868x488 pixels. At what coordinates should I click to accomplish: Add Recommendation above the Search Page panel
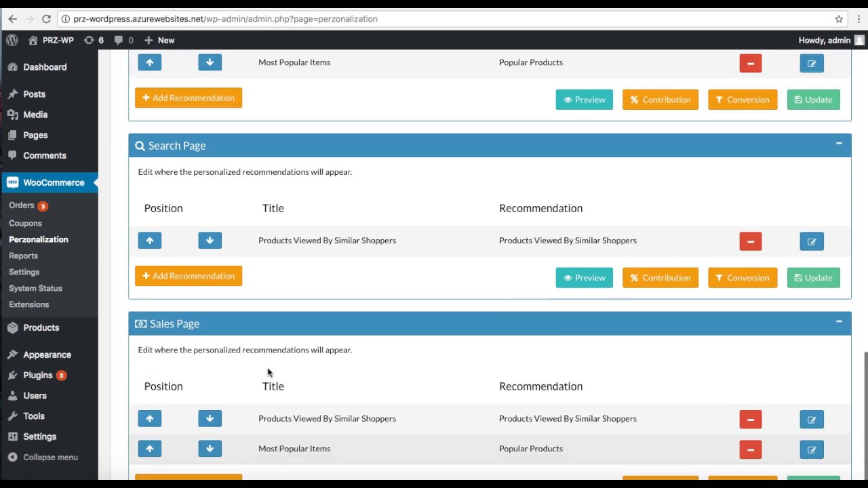[189, 98]
